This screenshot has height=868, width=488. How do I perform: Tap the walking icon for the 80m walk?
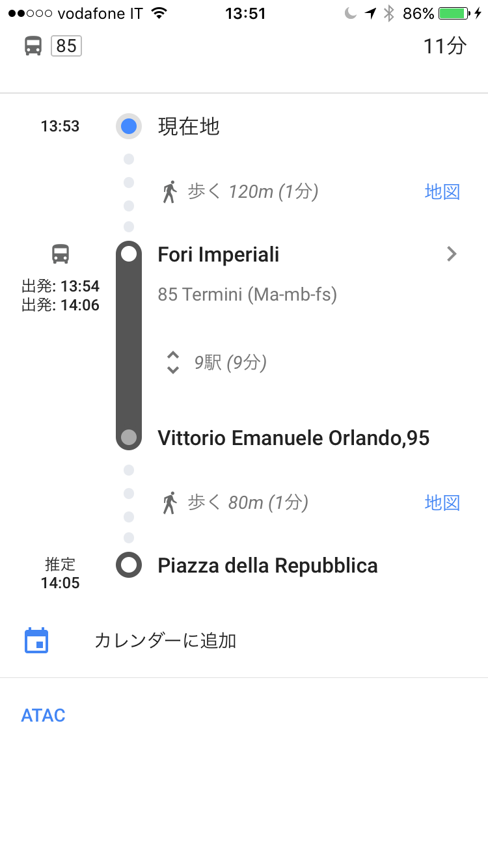coord(170,502)
